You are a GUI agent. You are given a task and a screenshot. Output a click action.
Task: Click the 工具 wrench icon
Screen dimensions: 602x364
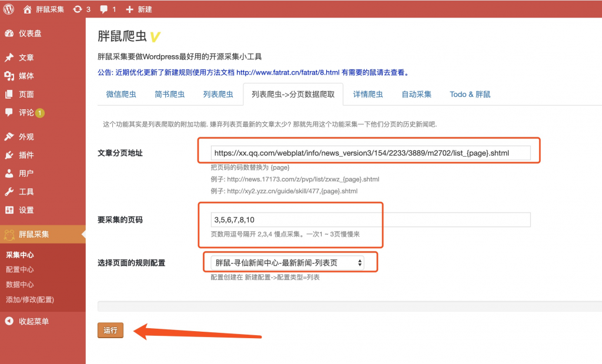[x=9, y=192]
